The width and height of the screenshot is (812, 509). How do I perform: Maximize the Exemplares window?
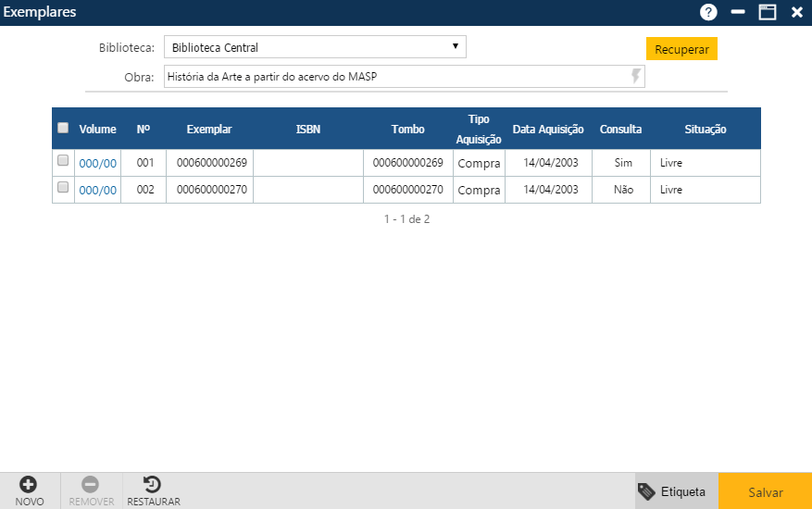coord(767,12)
